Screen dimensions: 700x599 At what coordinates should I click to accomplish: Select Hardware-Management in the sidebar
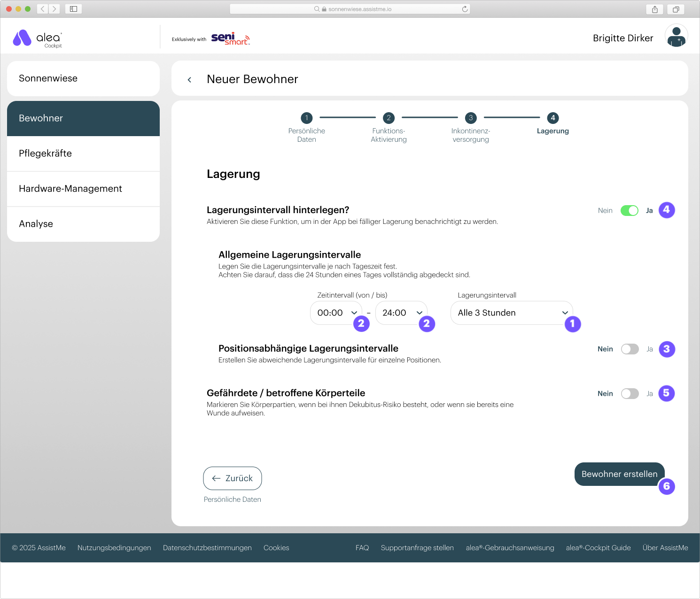click(83, 189)
